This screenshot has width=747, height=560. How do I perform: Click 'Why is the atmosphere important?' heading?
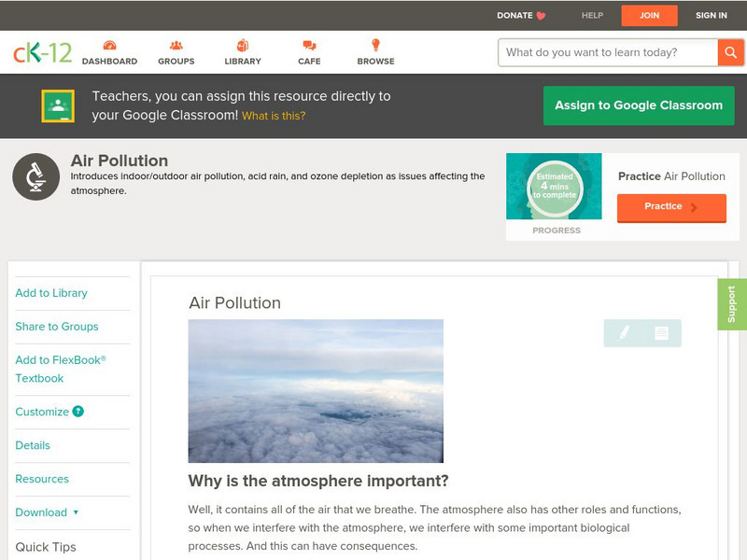pyautogui.click(x=318, y=481)
